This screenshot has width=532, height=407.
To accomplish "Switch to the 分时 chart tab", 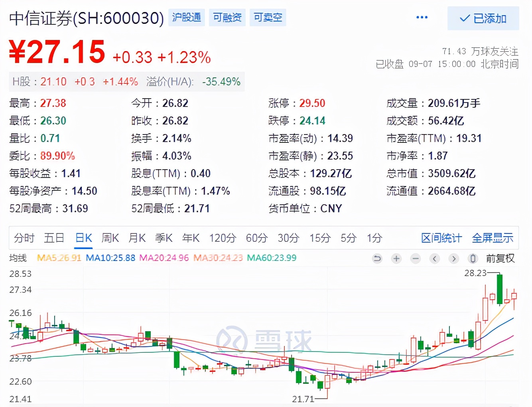I will (24, 238).
